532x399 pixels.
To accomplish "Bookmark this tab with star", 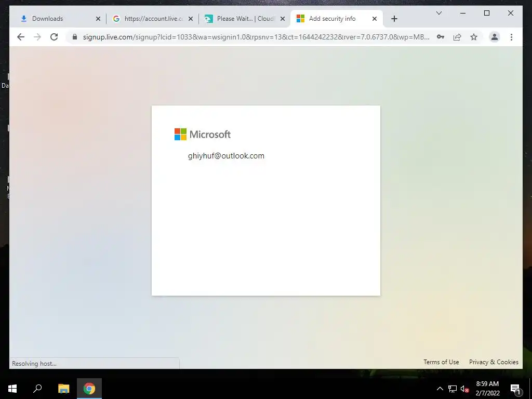I will (474, 37).
